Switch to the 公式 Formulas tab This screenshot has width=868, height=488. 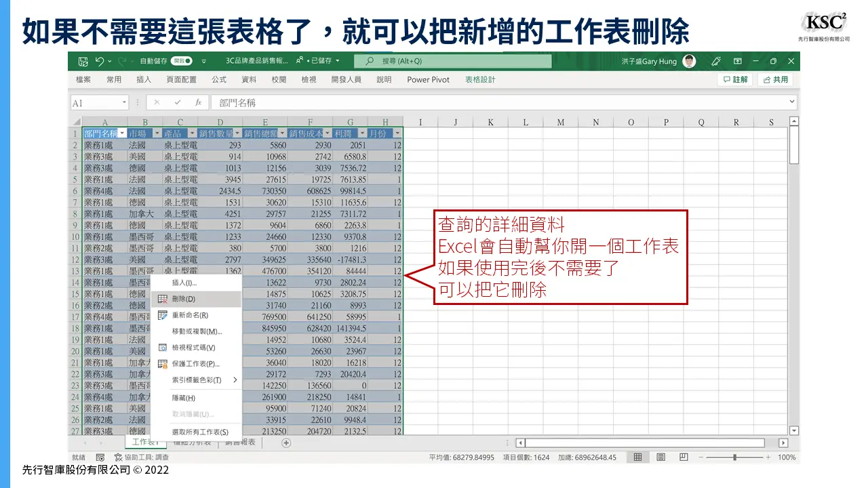point(219,79)
